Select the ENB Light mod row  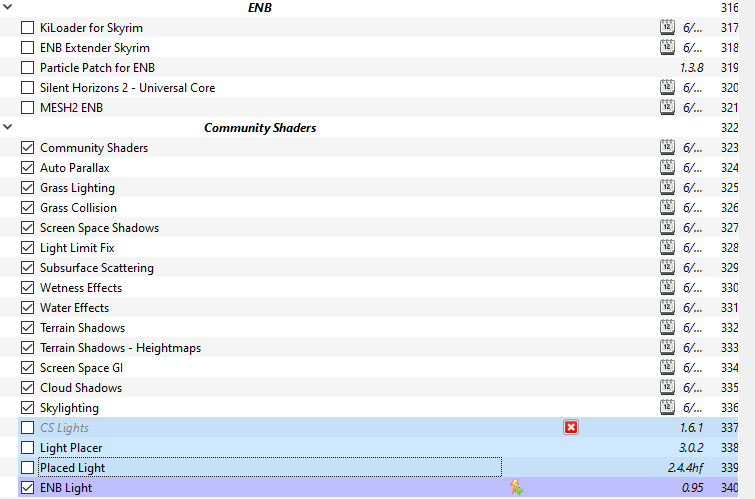click(378, 487)
